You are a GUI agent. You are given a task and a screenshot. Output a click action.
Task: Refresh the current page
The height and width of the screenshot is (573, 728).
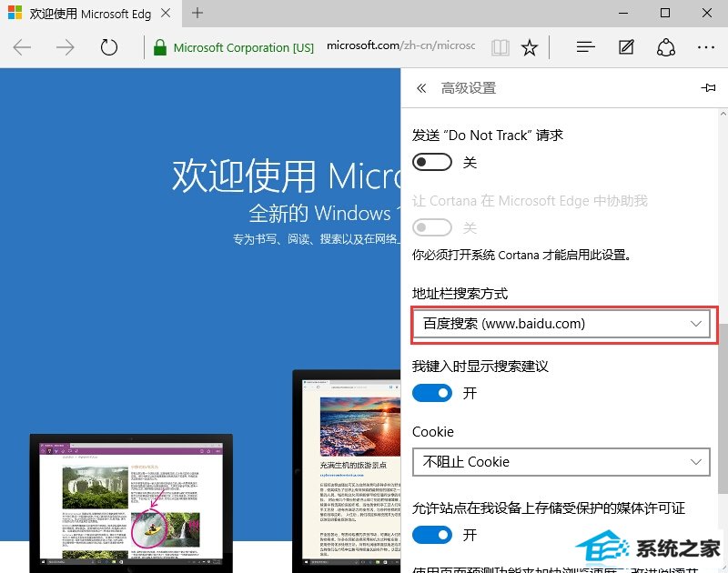109,47
